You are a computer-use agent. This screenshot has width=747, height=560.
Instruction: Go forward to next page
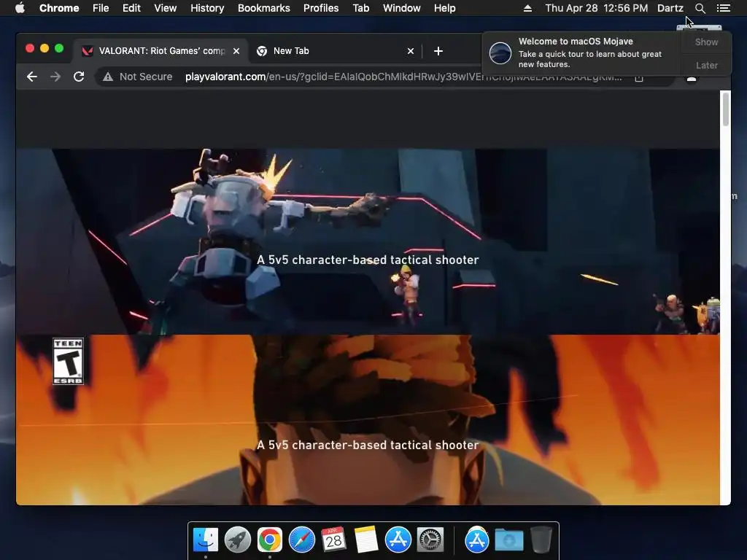click(55, 77)
